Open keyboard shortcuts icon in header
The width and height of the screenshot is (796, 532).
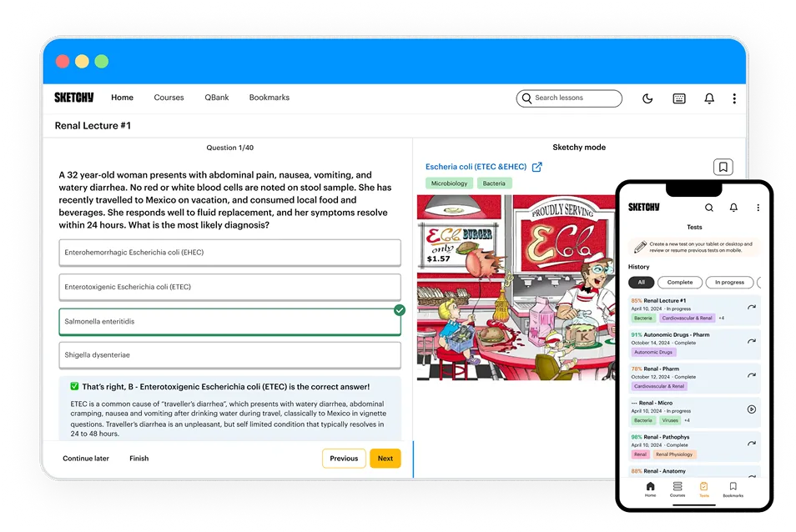coord(678,98)
